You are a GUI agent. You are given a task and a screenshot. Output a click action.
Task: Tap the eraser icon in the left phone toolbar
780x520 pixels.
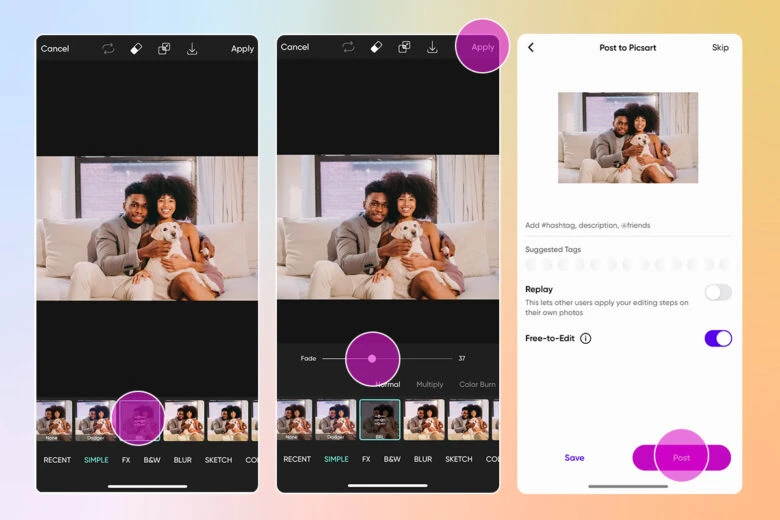coord(136,48)
